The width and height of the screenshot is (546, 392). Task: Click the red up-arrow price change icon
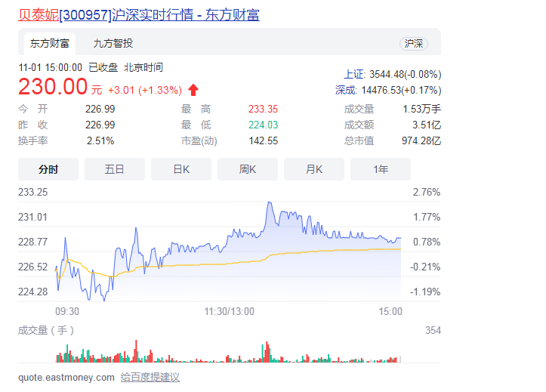tap(193, 90)
